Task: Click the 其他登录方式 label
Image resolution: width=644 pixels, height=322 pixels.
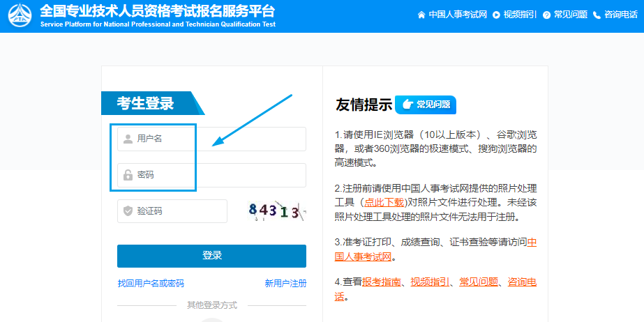Action: point(212,305)
